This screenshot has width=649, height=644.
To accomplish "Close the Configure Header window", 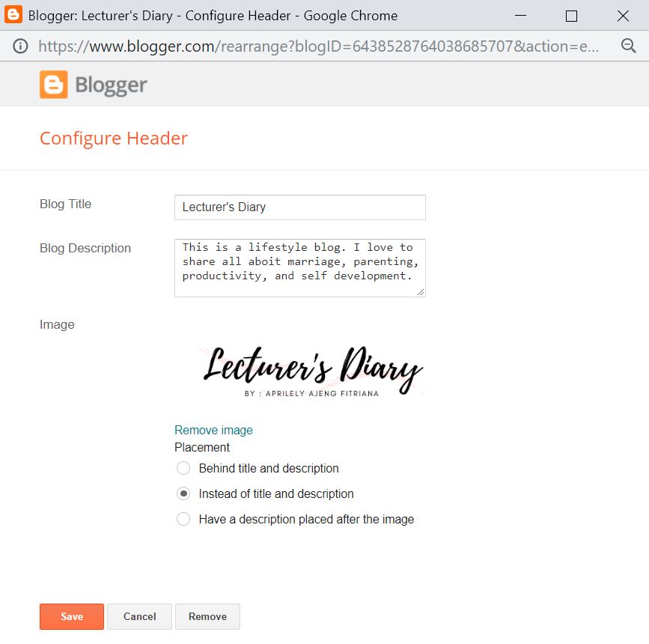I will click(623, 16).
